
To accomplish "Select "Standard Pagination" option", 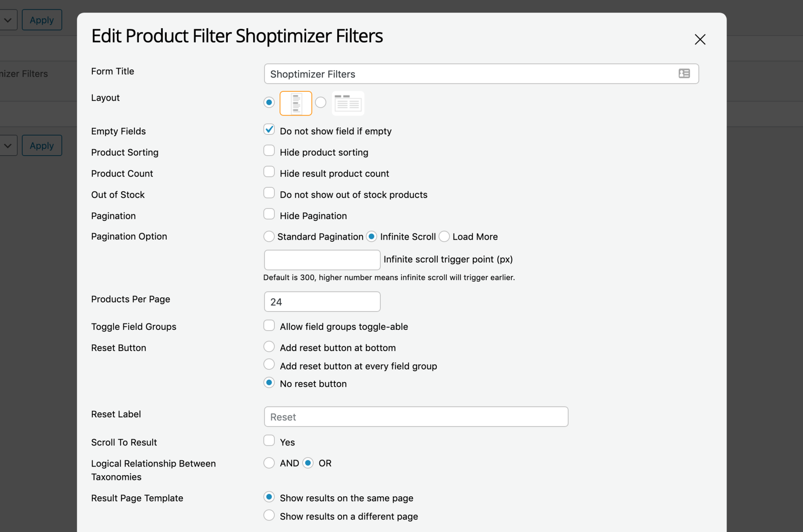I will 269,236.
